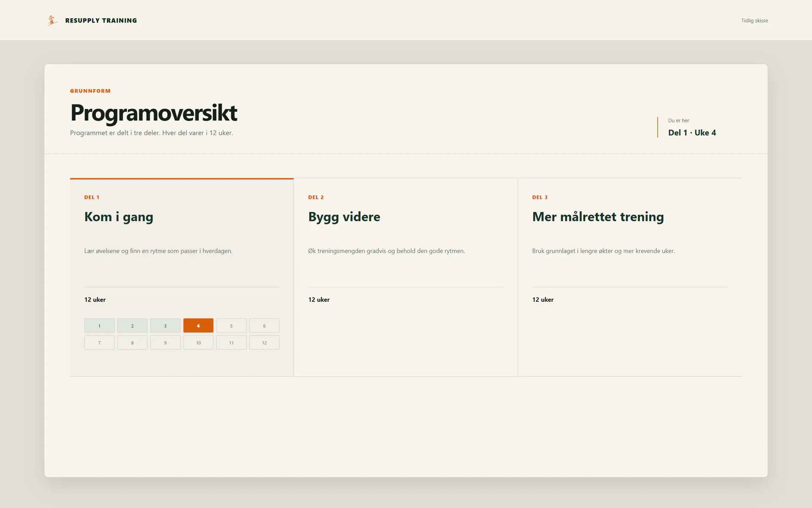This screenshot has height=508, width=812.
Task: Select week 8 in Del 1
Action: point(132,342)
